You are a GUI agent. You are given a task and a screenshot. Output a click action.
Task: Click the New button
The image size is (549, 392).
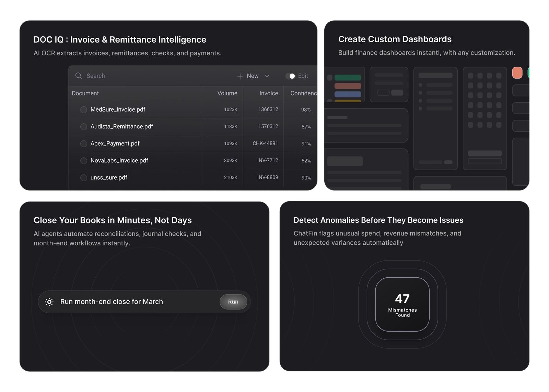(x=253, y=76)
